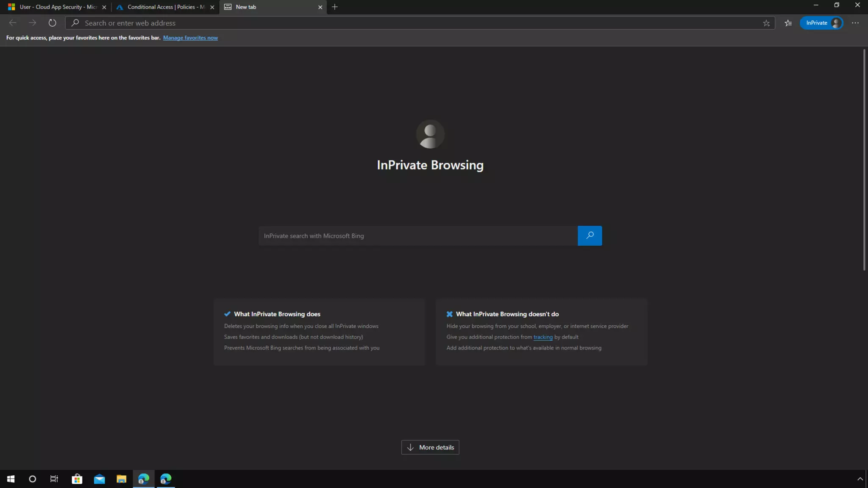Open File Explorer from taskbar
The height and width of the screenshot is (488, 868).
(121, 479)
